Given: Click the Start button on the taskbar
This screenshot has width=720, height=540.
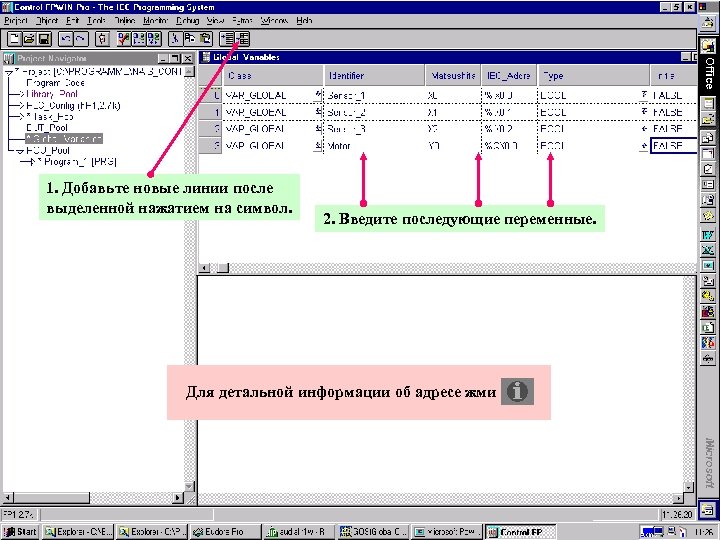Looking at the screenshot, I should 21,532.
